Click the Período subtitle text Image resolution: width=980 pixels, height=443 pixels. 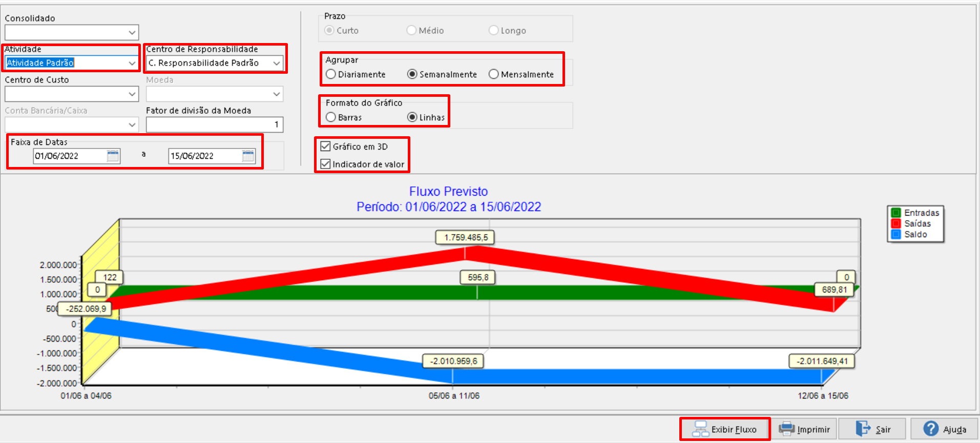tap(448, 207)
